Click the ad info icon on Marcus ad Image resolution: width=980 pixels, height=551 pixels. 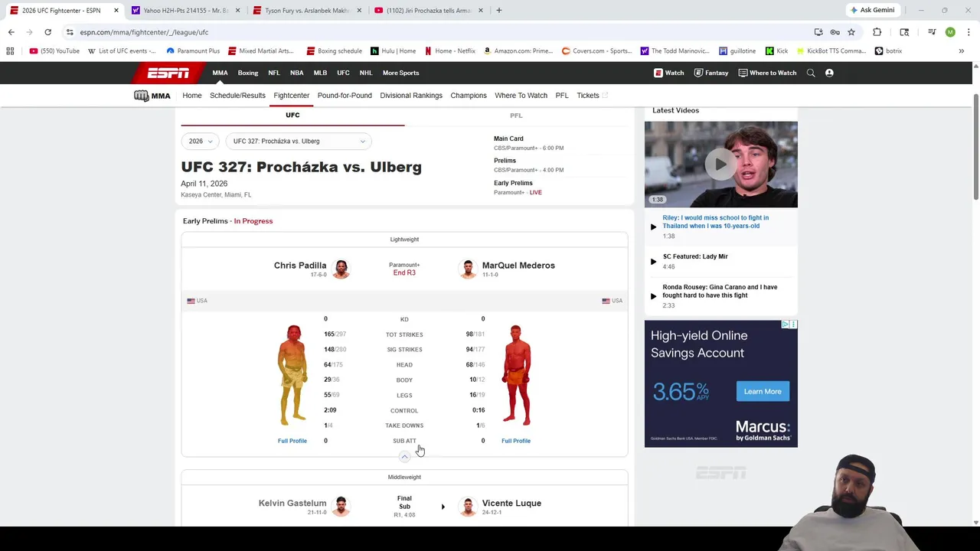click(x=785, y=324)
